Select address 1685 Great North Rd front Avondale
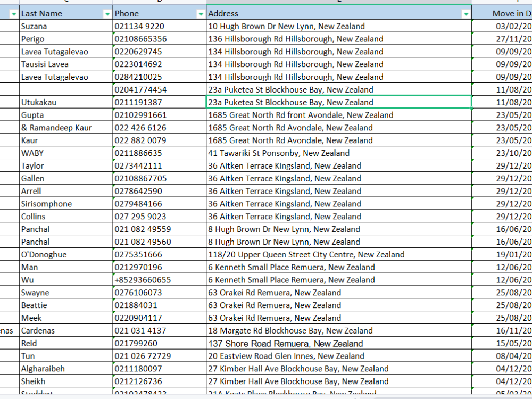The image size is (532, 399). click(x=339, y=115)
